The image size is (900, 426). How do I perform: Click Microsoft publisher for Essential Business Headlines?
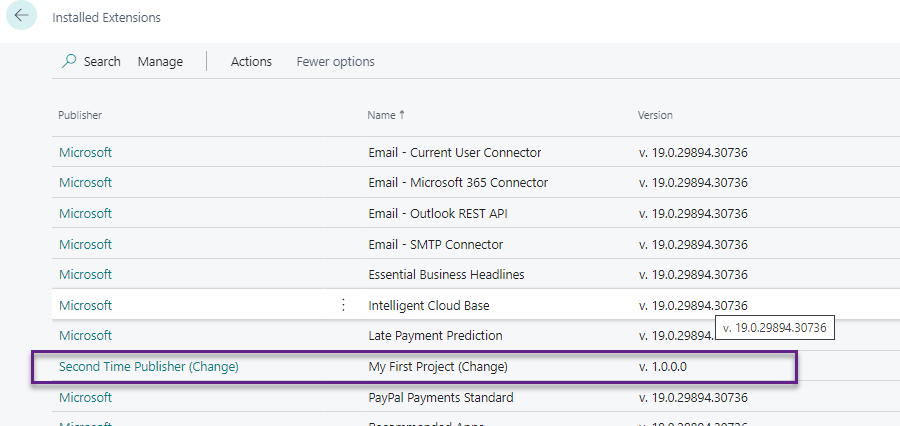(x=85, y=275)
